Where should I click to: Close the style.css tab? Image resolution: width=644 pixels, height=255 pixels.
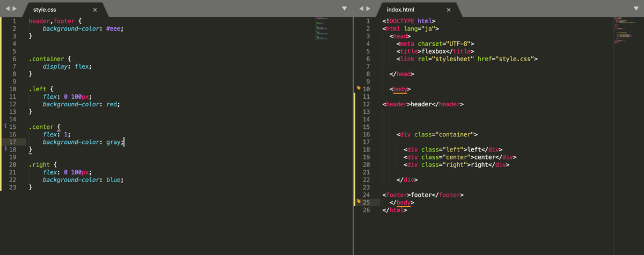95,10
